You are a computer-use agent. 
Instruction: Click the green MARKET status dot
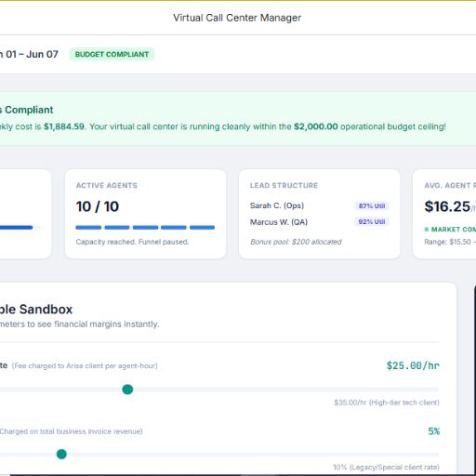point(427,230)
